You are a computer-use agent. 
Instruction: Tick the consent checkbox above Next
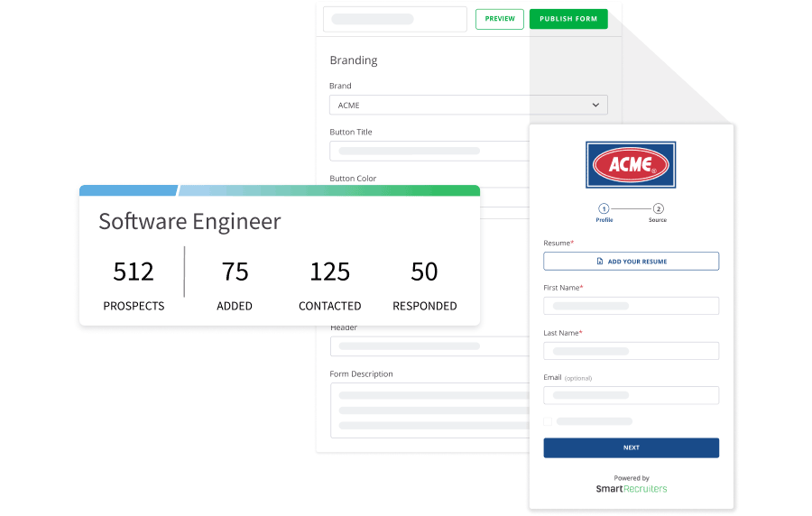pyautogui.click(x=548, y=421)
